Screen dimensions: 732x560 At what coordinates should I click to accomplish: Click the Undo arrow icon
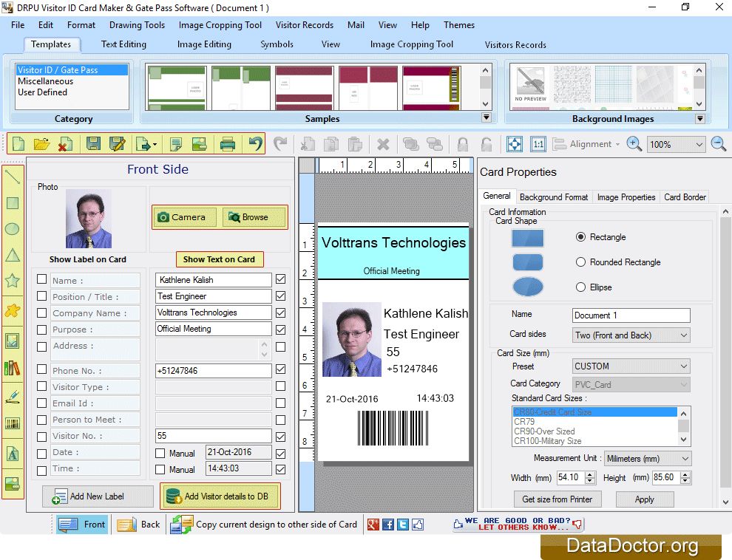point(255,143)
